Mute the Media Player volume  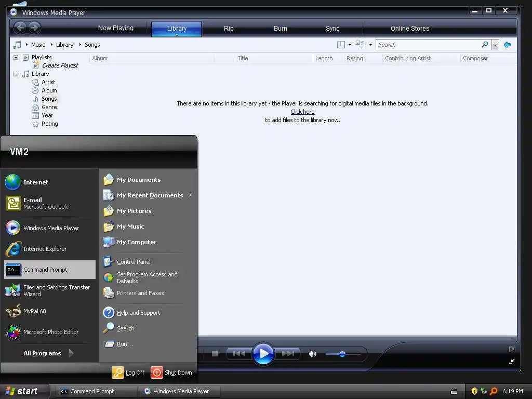coord(312,354)
